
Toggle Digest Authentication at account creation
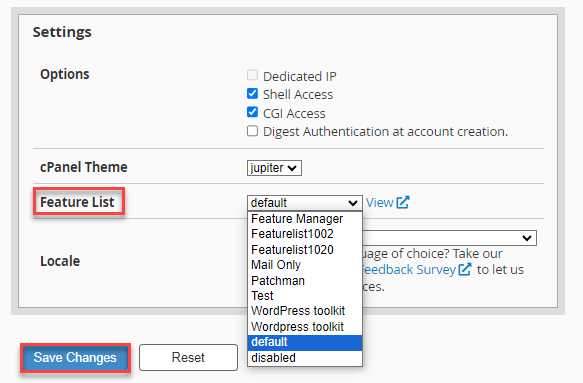point(252,131)
